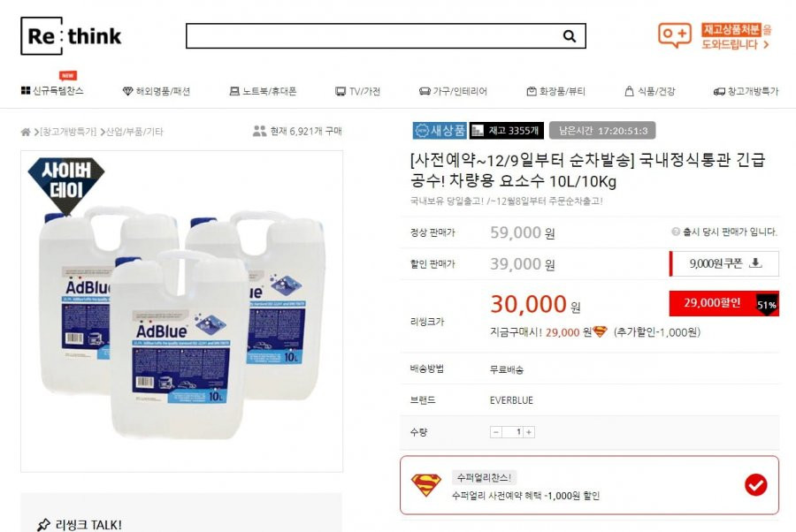Open the 해외명품/패션 category
The image size is (796, 532).
click(x=157, y=91)
